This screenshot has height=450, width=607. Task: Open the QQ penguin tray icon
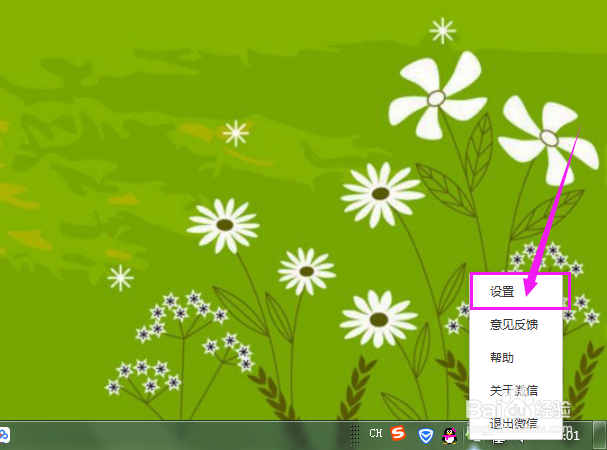point(449,436)
